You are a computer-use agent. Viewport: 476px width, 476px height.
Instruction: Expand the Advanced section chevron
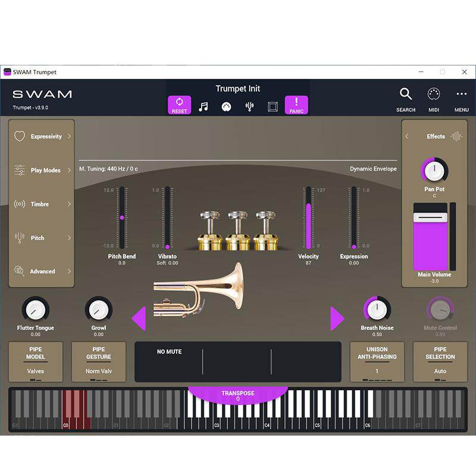(69, 271)
